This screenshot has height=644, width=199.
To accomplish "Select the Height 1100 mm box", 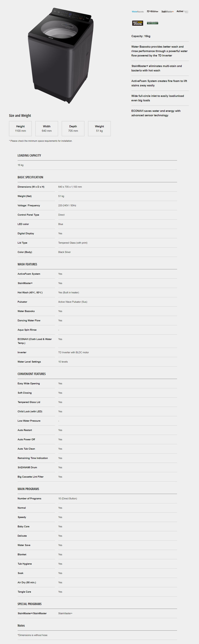I will pyautogui.click(x=20, y=128).
